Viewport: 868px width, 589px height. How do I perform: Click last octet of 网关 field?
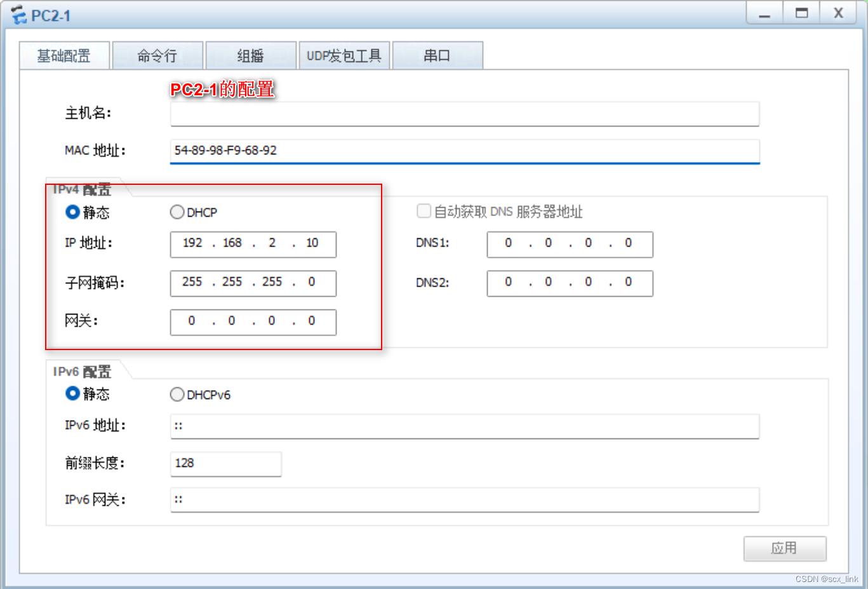pos(312,322)
